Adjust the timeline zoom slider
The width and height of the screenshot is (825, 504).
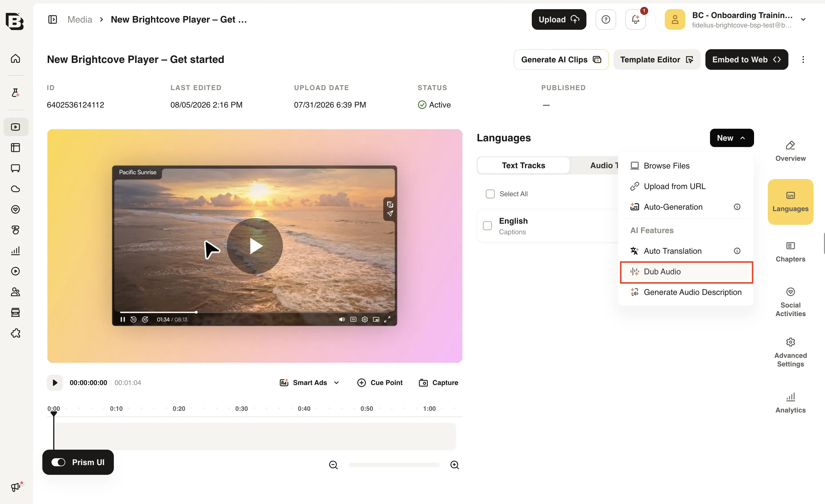click(394, 465)
